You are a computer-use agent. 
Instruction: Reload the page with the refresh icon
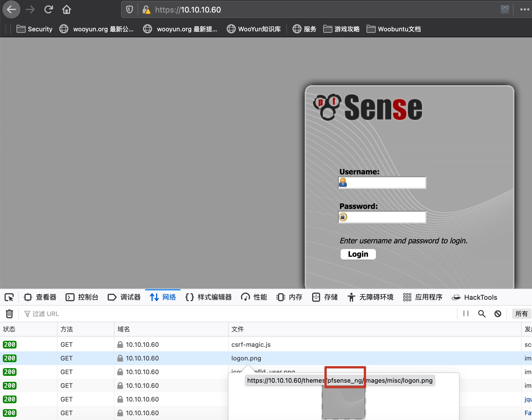pos(49,10)
